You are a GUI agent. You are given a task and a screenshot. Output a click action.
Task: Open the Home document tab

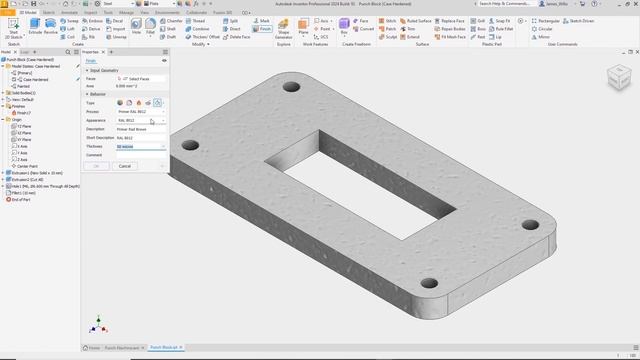pos(91,348)
